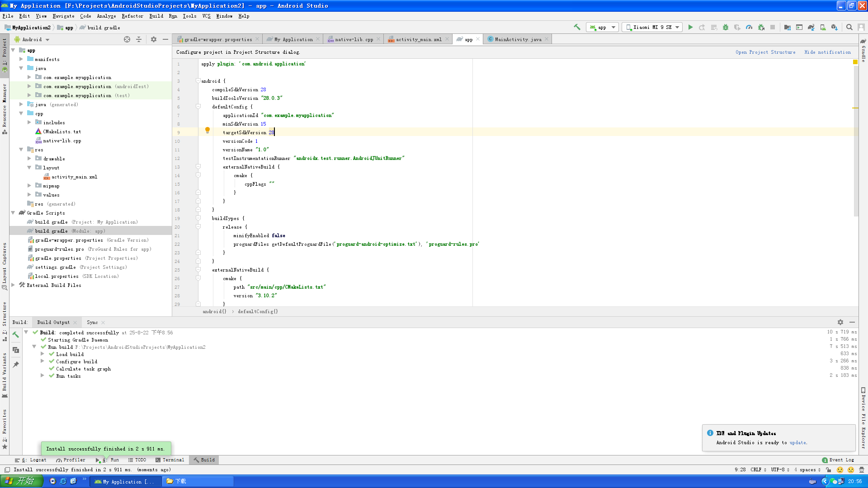The height and width of the screenshot is (488, 868).
Task: Open the File menu
Action: pos(8,16)
